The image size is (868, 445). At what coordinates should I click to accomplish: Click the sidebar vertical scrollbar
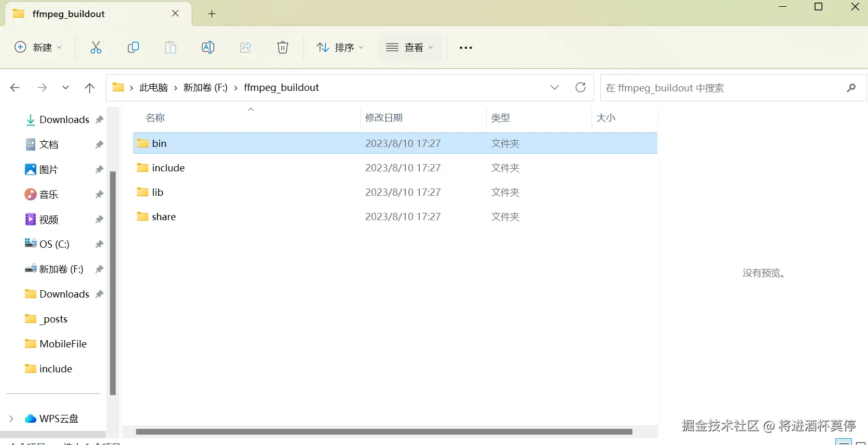113,283
